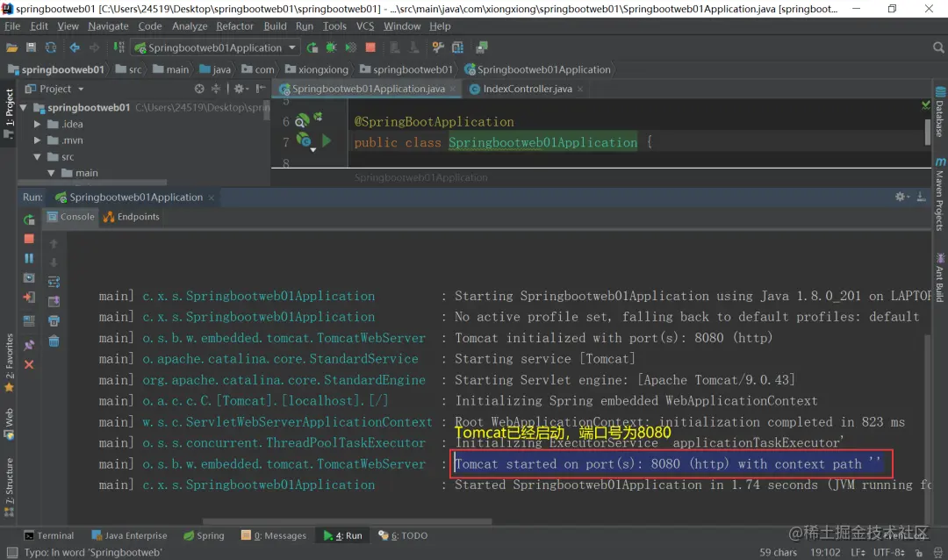Open the Navigate menu

point(108,26)
